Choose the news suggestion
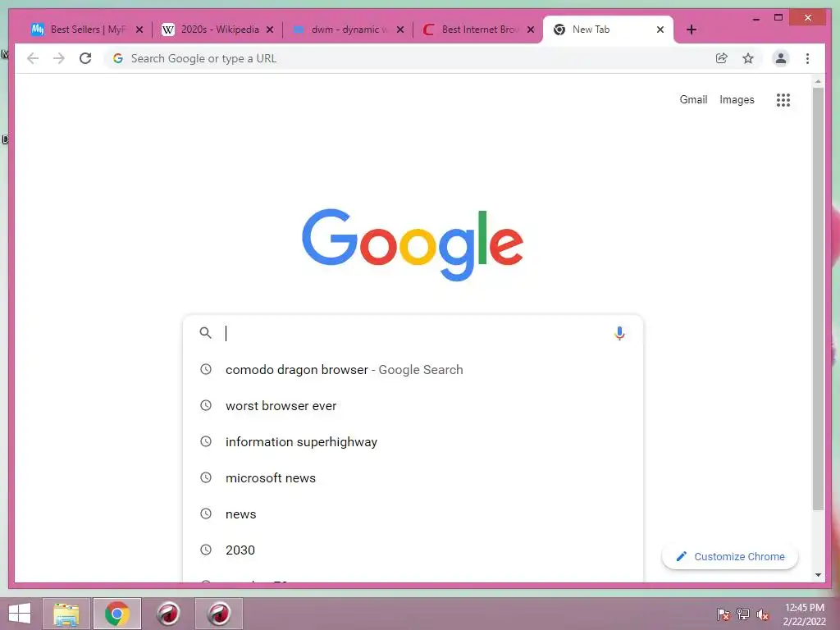840x630 pixels. 413,514
